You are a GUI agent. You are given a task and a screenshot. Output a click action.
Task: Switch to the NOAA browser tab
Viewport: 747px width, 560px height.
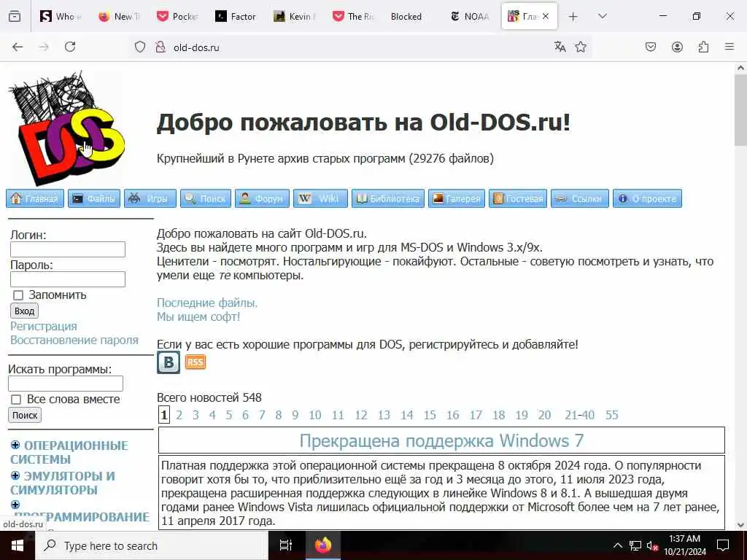pos(471,17)
